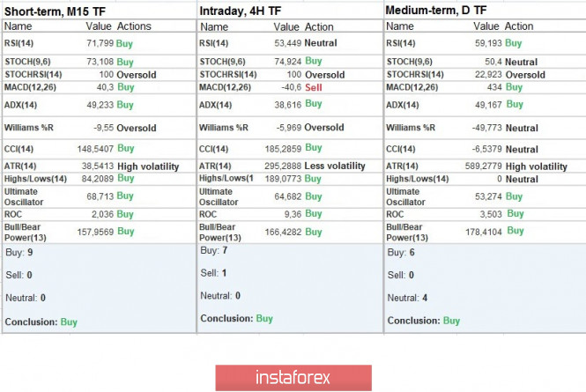The width and height of the screenshot is (586, 392).
Task: Click the Short-term RSI(14) Buy action
Action: (x=125, y=43)
